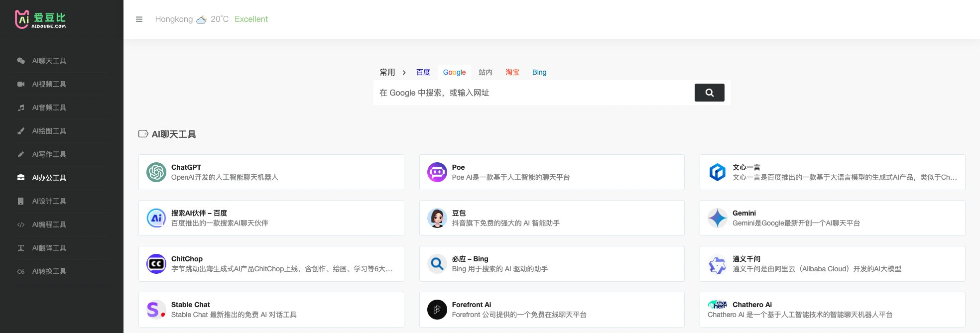The height and width of the screenshot is (333, 980).
Task: Click the AiDouBe site logo
Action: [x=40, y=19]
